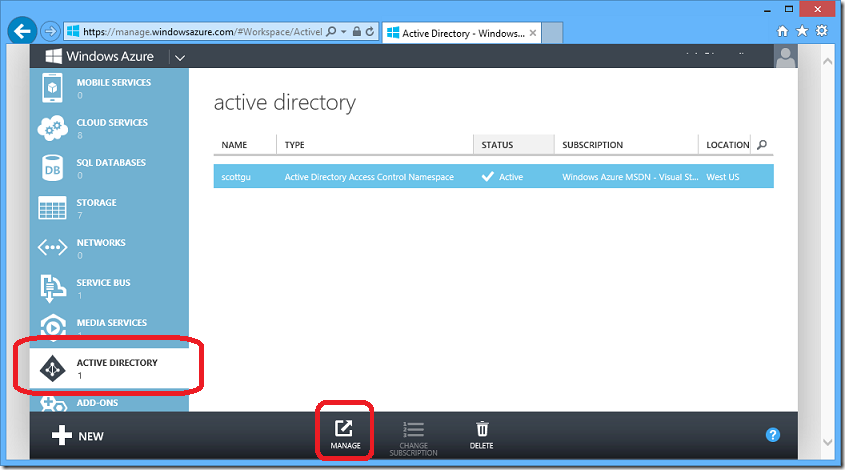The image size is (845, 470).
Task: Select the SQL Databases DB icon
Action: coord(52,168)
